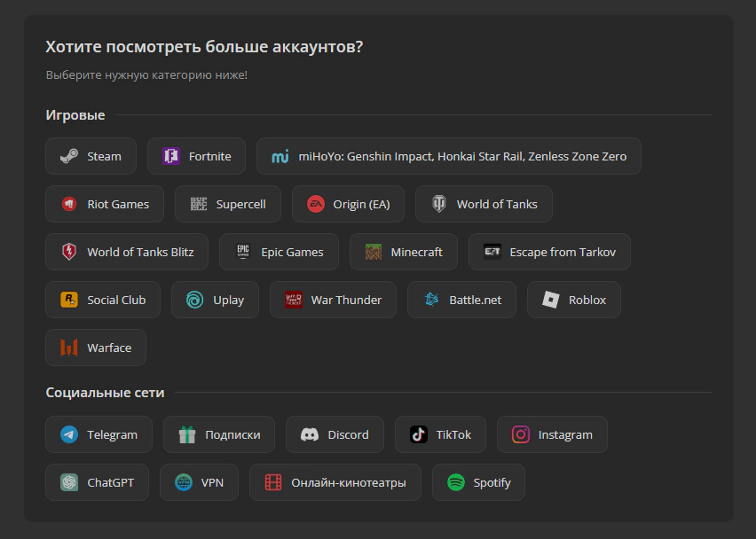Image resolution: width=756 pixels, height=539 pixels.
Task: Select the Онлайн-кинотеатры category
Action: (335, 482)
